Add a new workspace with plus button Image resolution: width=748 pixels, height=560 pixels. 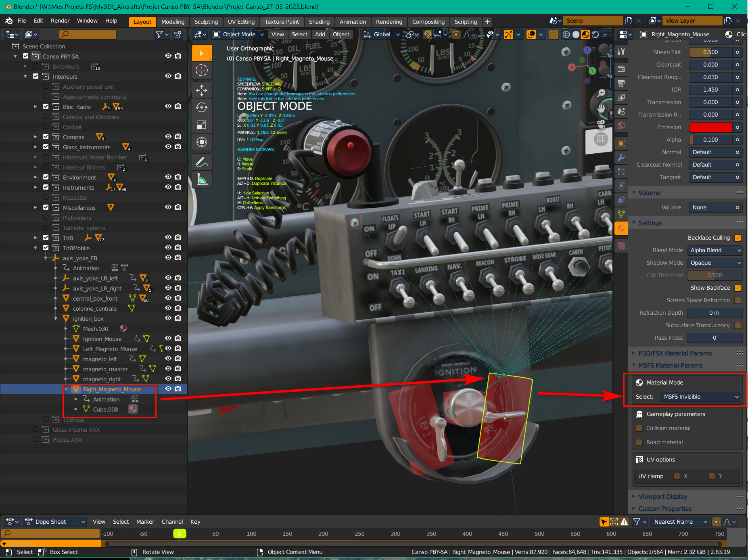point(487,22)
